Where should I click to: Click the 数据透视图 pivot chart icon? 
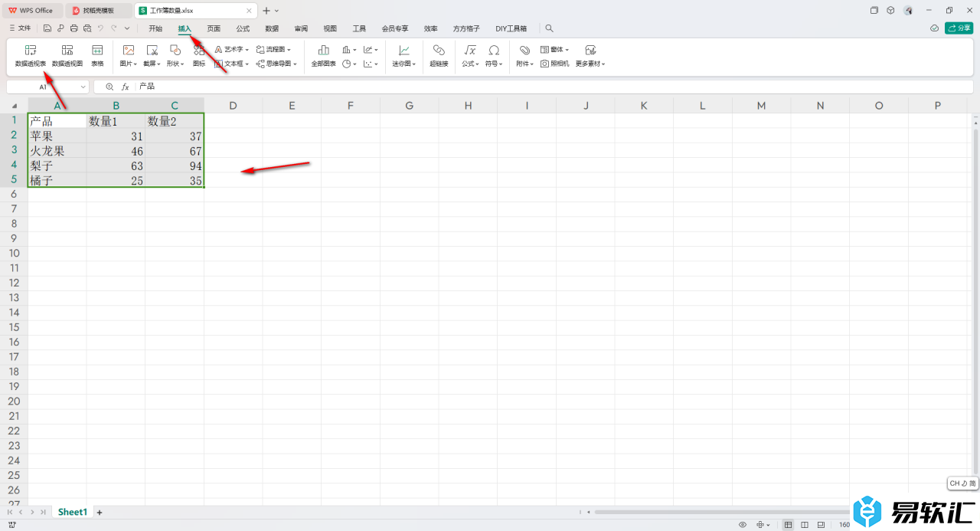tap(67, 55)
